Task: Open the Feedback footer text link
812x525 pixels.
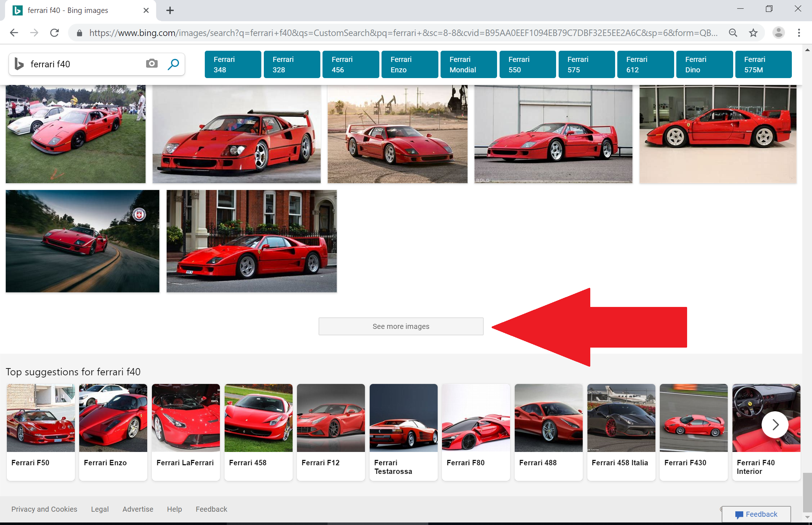Action: pos(211,509)
